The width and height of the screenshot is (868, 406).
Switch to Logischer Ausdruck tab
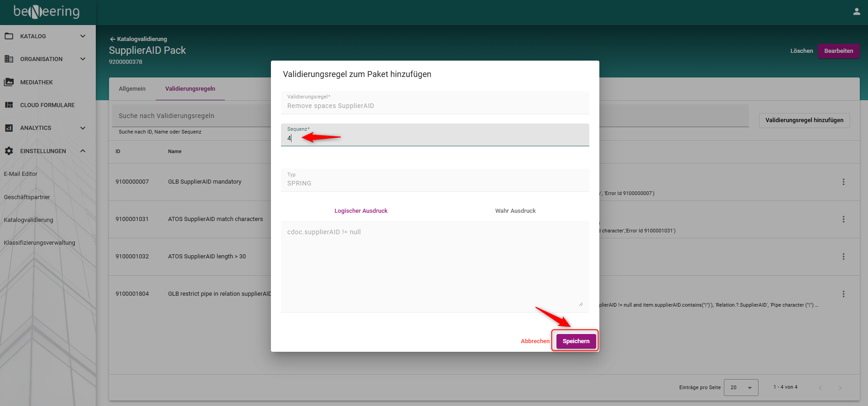(361, 211)
